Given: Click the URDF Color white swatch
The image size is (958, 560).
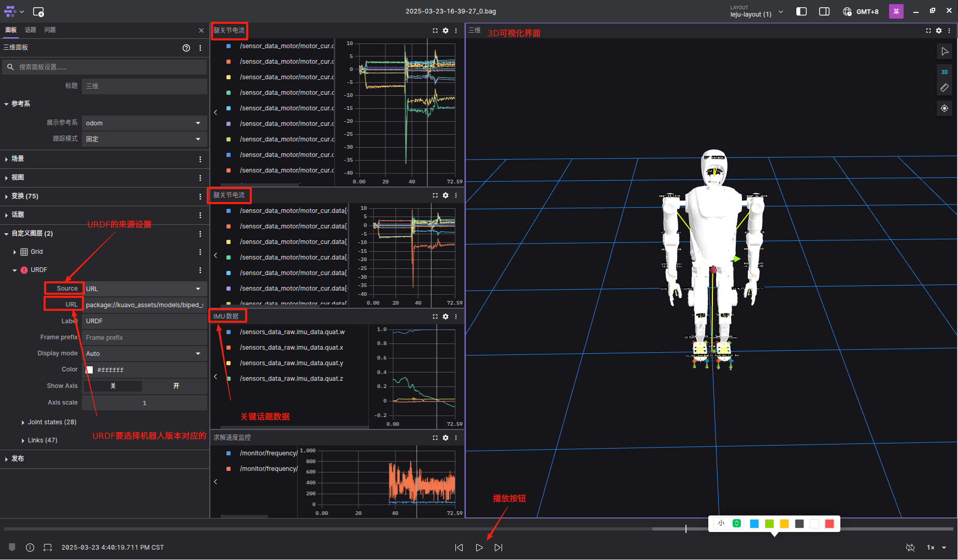Looking at the screenshot, I should coord(90,370).
